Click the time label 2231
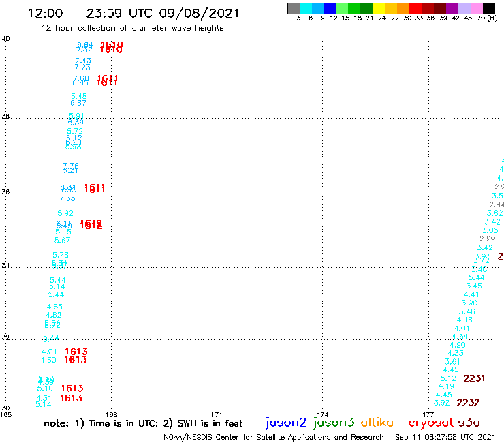Screen dimensions: 504x443 coord(474,378)
